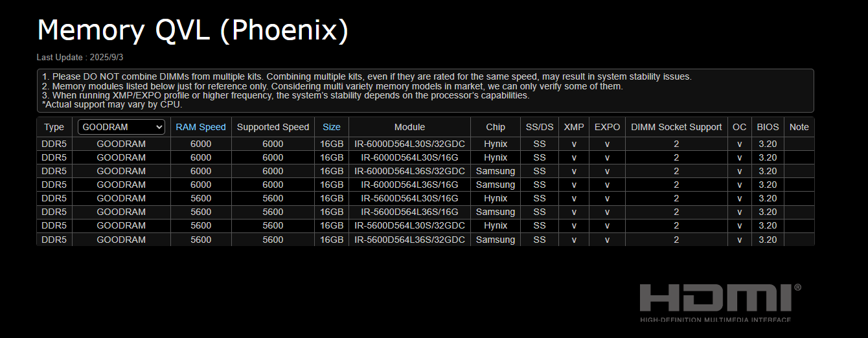
Task: Click the Chip column header
Action: [x=496, y=127]
